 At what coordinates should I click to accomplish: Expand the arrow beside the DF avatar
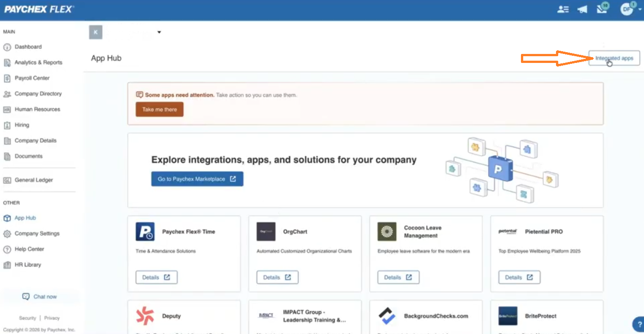pos(640,9)
